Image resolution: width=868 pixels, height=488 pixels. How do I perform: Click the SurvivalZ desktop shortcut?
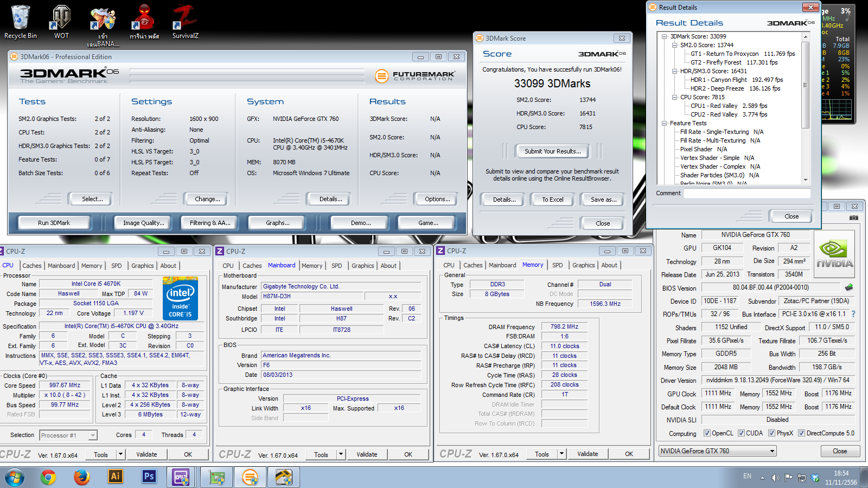click(185, 22)
